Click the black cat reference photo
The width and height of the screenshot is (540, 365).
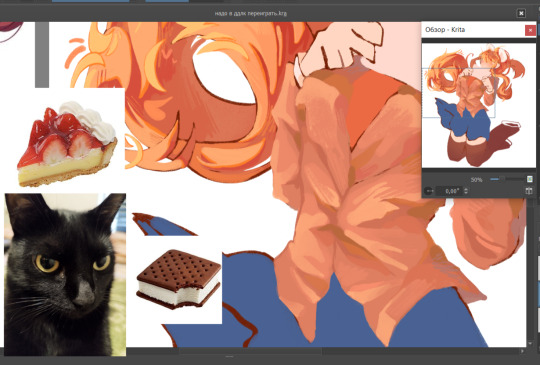65,274
